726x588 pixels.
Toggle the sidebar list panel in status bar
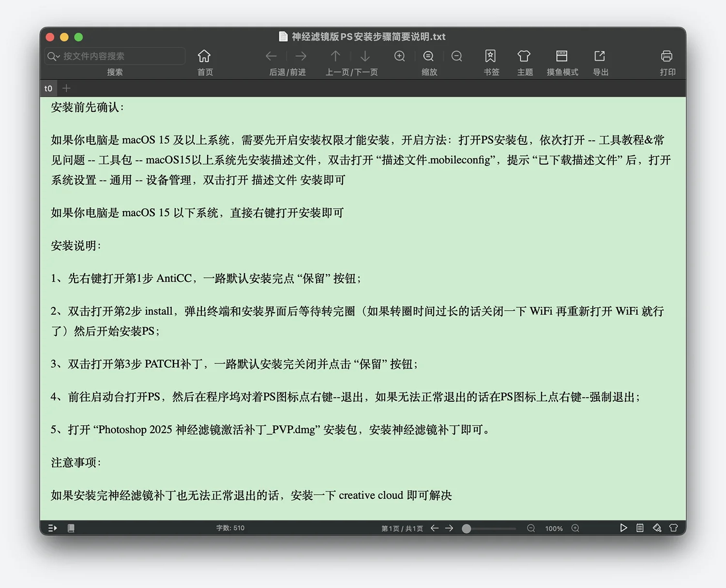point(53,528)
